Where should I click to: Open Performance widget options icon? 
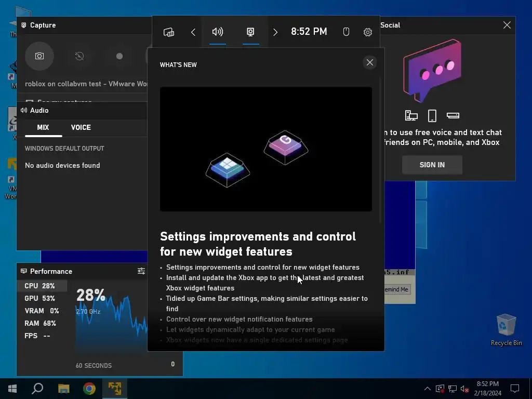coord(141,271)
